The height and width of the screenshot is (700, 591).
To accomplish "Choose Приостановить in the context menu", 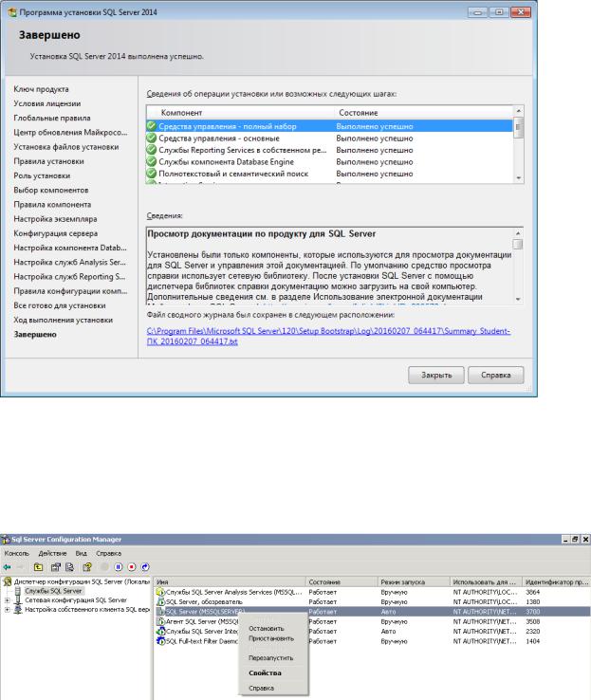I will point(271,638).
